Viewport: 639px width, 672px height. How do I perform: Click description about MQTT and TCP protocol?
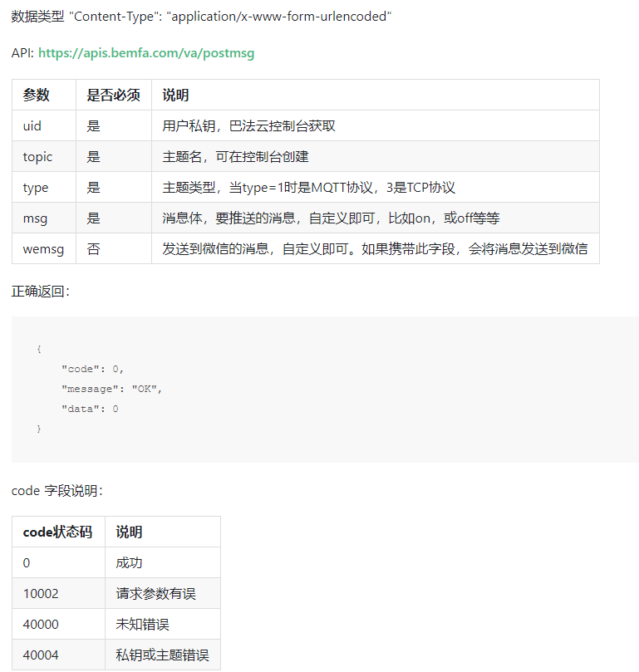[376, 187]
